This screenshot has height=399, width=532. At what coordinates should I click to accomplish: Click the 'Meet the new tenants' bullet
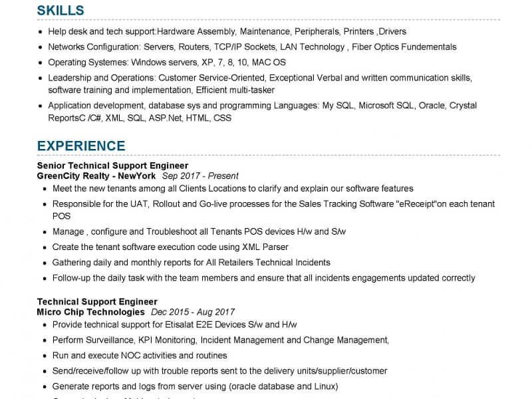pyautogui.click(x=233, y=188)
